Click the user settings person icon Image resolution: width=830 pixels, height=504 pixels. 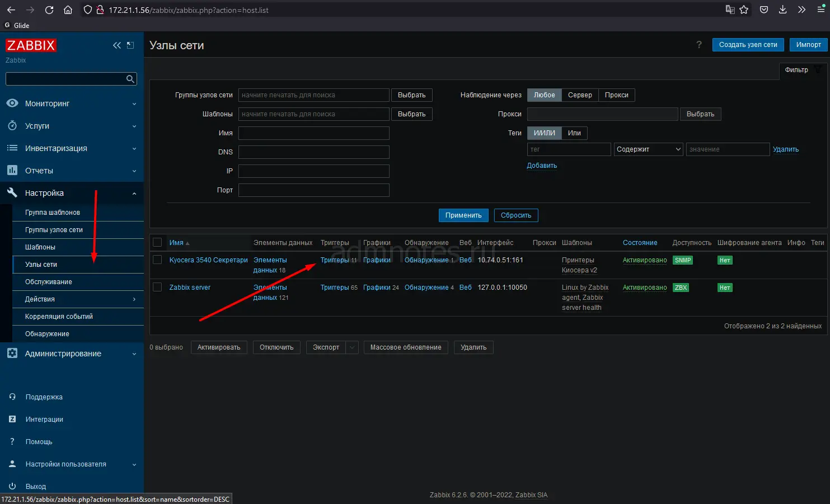12,464
